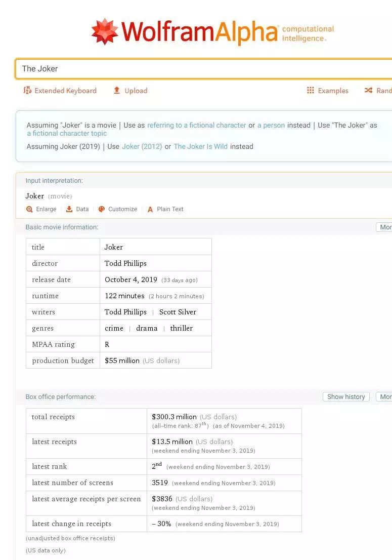Viewport: 392px width, 560px height.
Task: Click the Enlarge text label
Action: click(x=47, y=209)
